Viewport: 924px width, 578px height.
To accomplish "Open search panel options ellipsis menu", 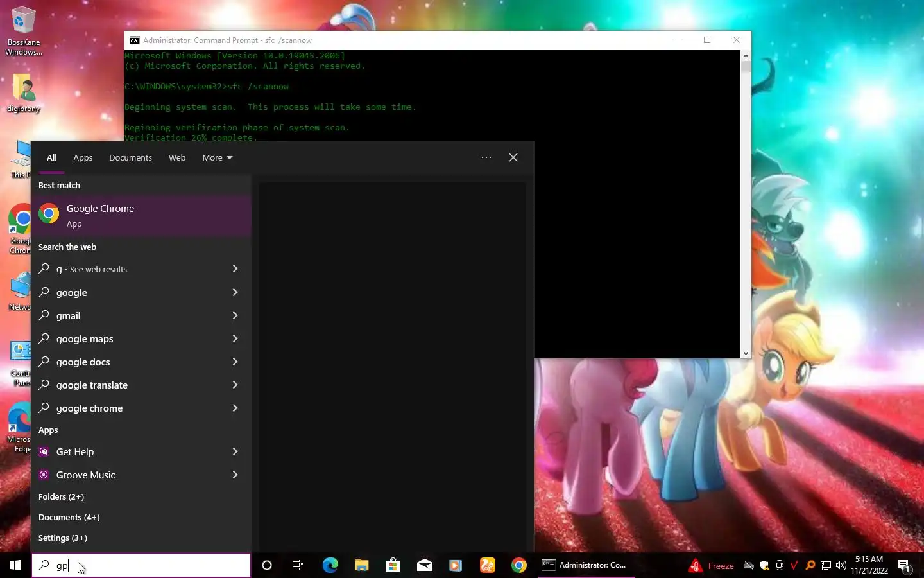I will pyautogui.click(x=486, y=157).
